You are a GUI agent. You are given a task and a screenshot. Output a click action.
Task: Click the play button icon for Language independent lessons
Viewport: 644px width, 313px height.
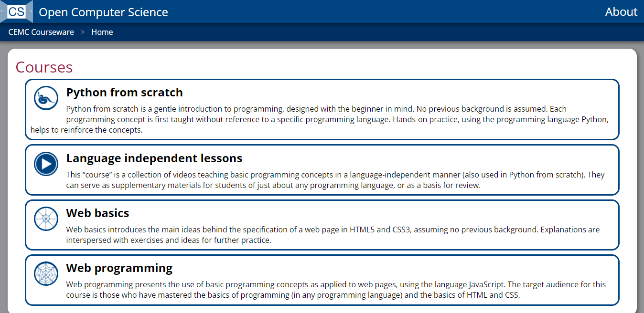pos(46,164)
